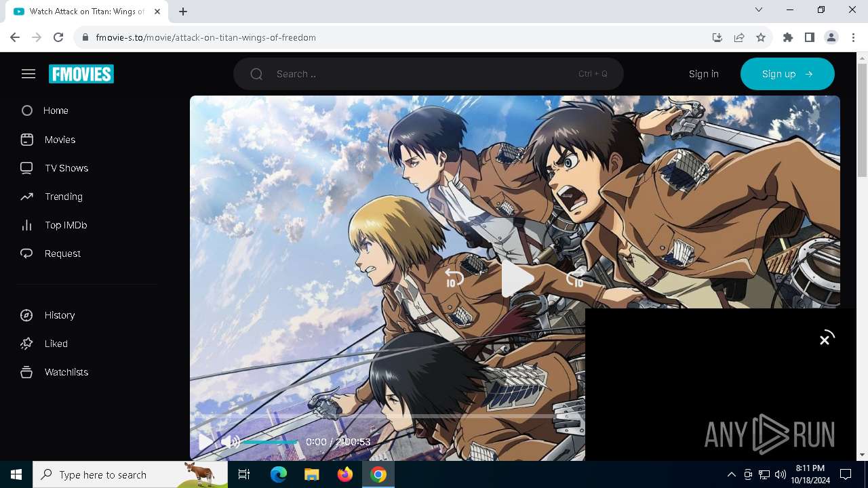Open the Windows Start menu
This screenshot has width=868, height=488.
pos(16,474)
